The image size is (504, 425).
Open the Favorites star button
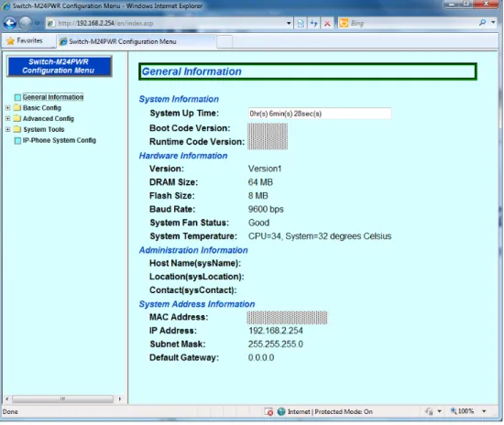pyautogui.click(x=25, y=41)
